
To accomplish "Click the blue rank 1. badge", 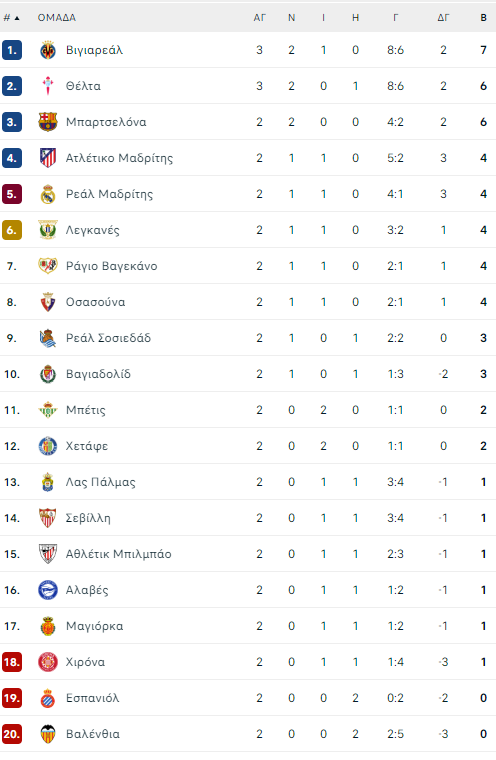I will (x=12, y=50).
